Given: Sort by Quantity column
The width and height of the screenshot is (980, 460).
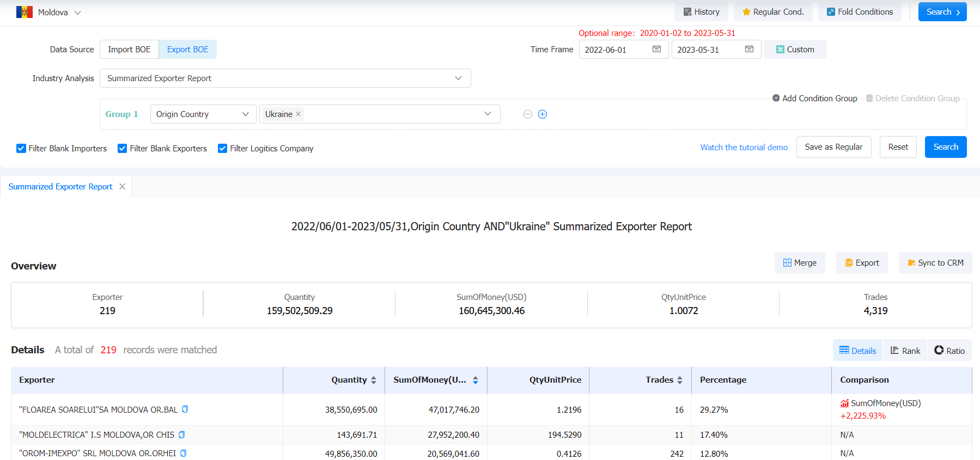Looking at the screenshot, I should click(374, 380).
